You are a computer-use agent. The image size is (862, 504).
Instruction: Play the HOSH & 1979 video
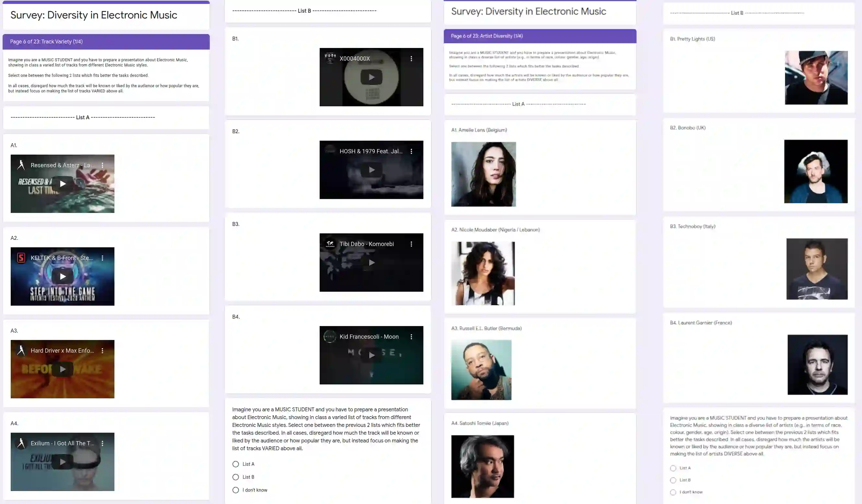coord(372,170)
